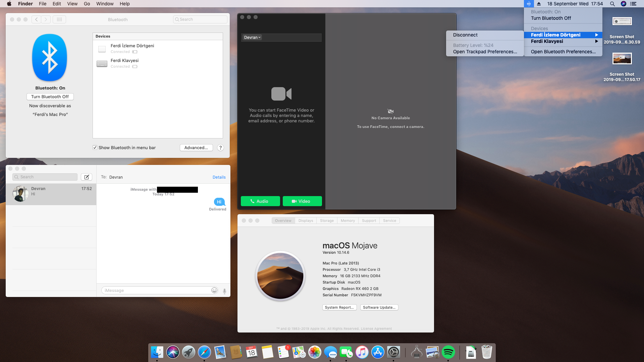The image size is (644, 362).
Task: Select Disconnect in trackpad submenu
Action: [485, 35]
